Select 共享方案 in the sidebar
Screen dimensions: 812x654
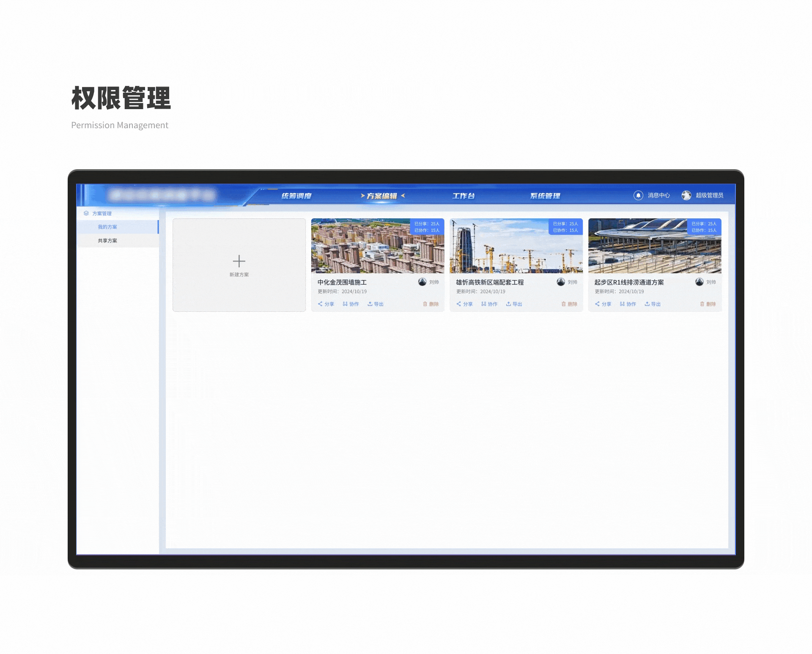tap(107, 241)
